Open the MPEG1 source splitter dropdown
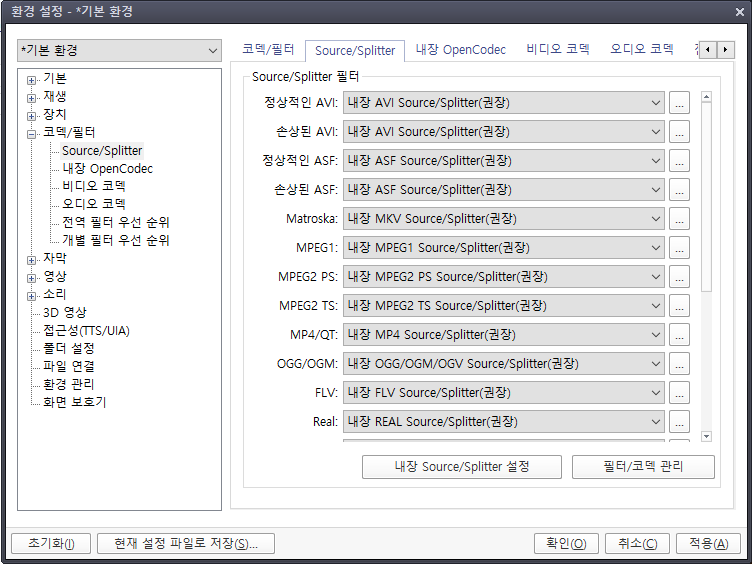Screen dimensions: 752x564 504,248
